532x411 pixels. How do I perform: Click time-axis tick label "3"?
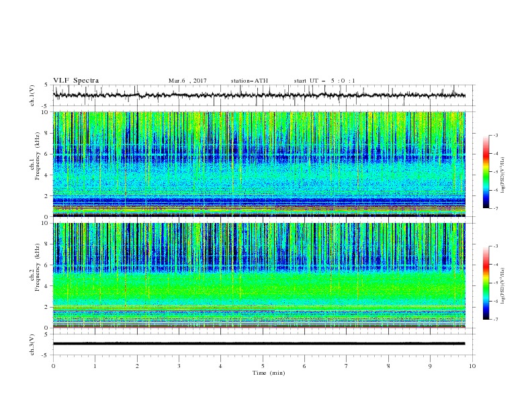179,366
